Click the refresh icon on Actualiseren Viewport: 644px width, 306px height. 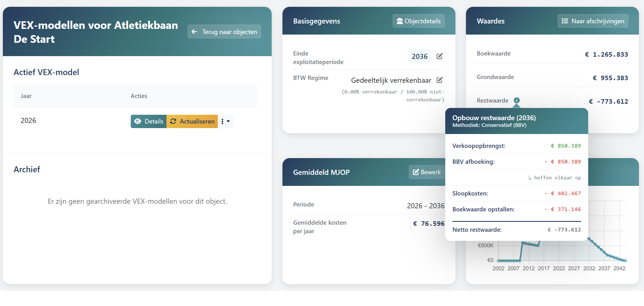(174, 121)
